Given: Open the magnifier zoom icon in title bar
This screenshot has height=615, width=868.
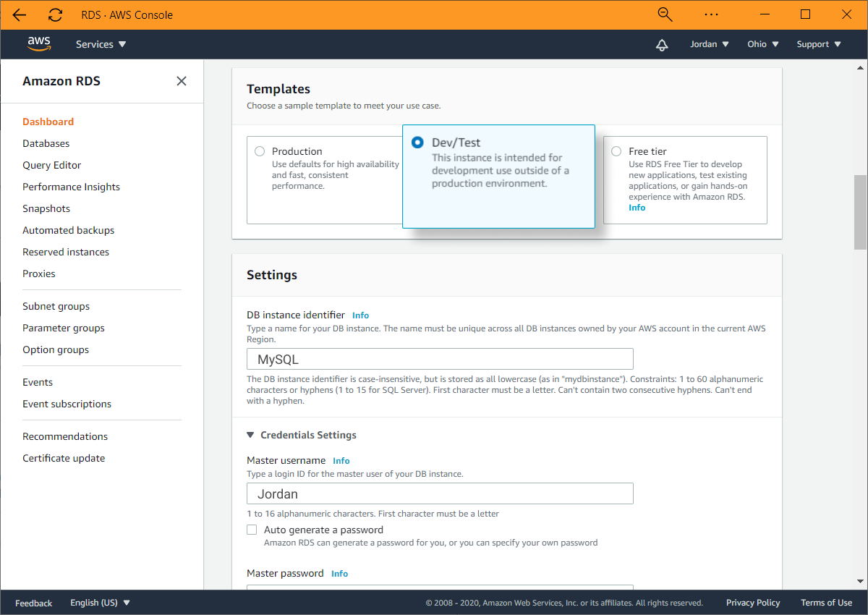Looking at the screenshot, I should 665,14.
